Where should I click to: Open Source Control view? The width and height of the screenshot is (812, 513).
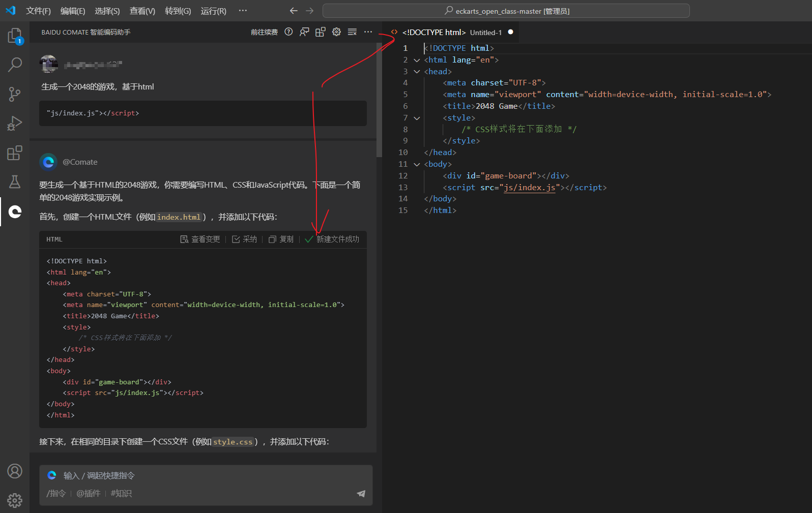tap(15, 94)
